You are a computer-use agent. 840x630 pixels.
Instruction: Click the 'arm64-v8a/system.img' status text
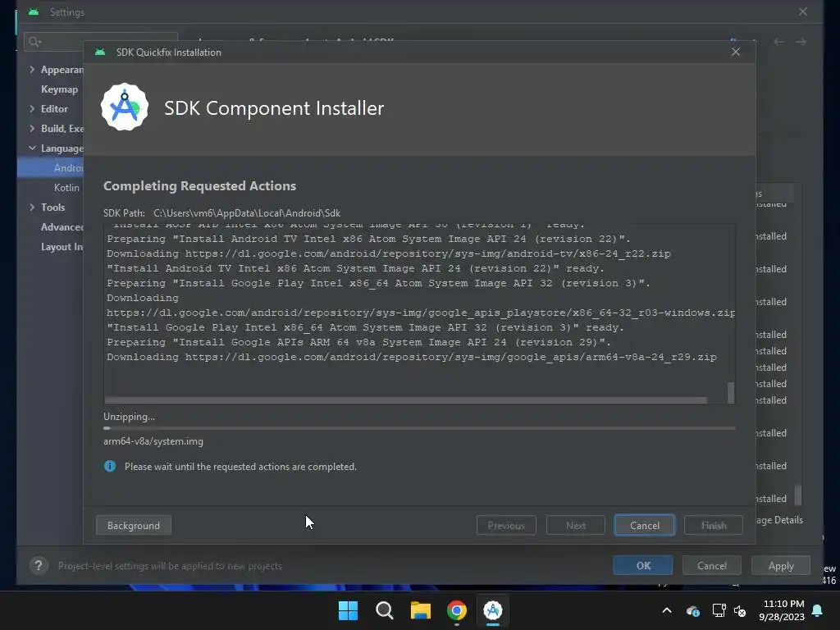[153, 441]
